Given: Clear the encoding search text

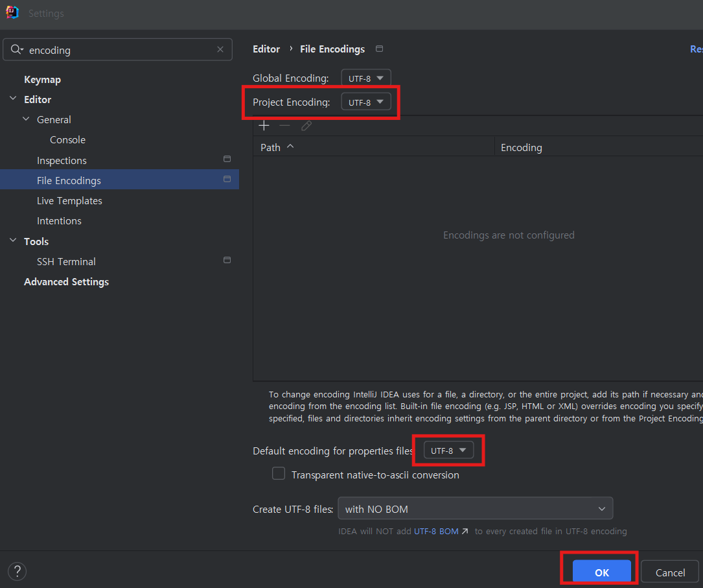Looking at the screenshot, I should coord(220,49).
